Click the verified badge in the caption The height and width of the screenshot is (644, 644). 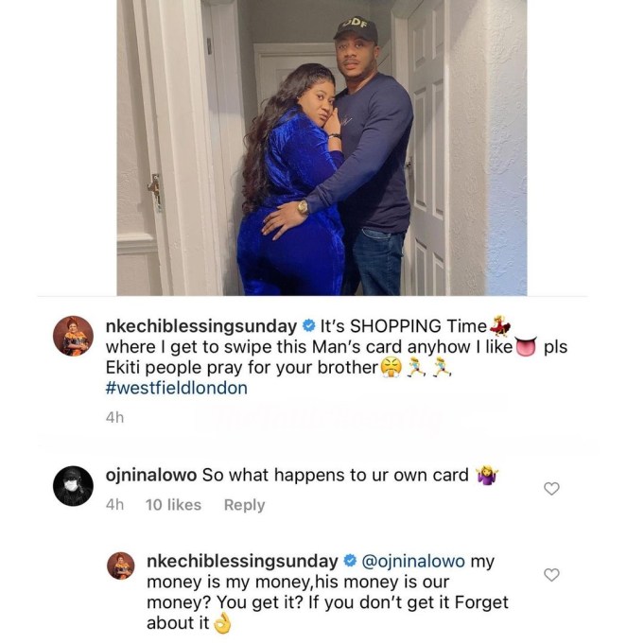(x=304, y=327)
